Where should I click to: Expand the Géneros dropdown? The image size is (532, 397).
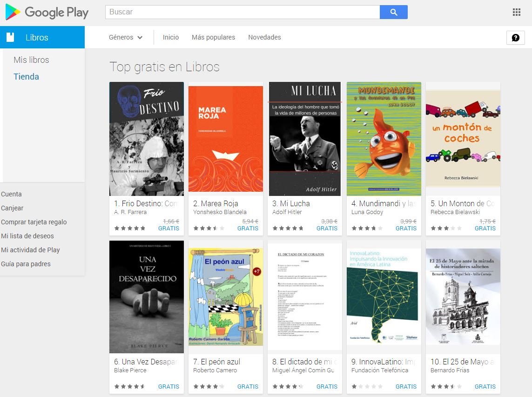[x=125, y=37]
